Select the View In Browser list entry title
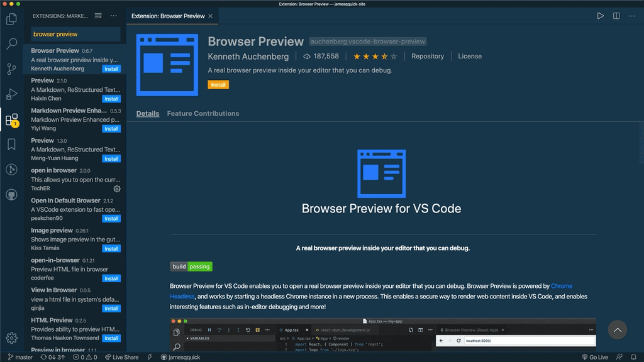This screenshot has height=362, width=644. (x=54, y=290)
